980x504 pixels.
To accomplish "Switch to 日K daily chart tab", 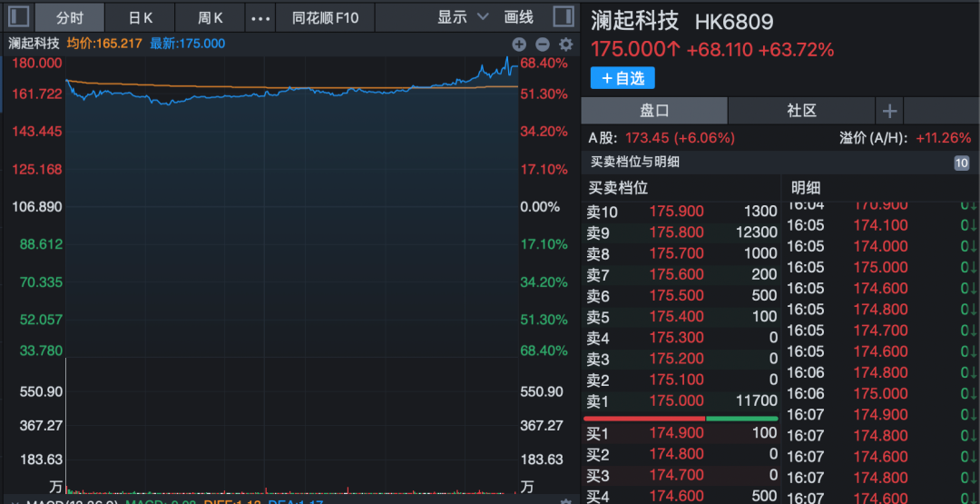I will [x=140, y=17].
